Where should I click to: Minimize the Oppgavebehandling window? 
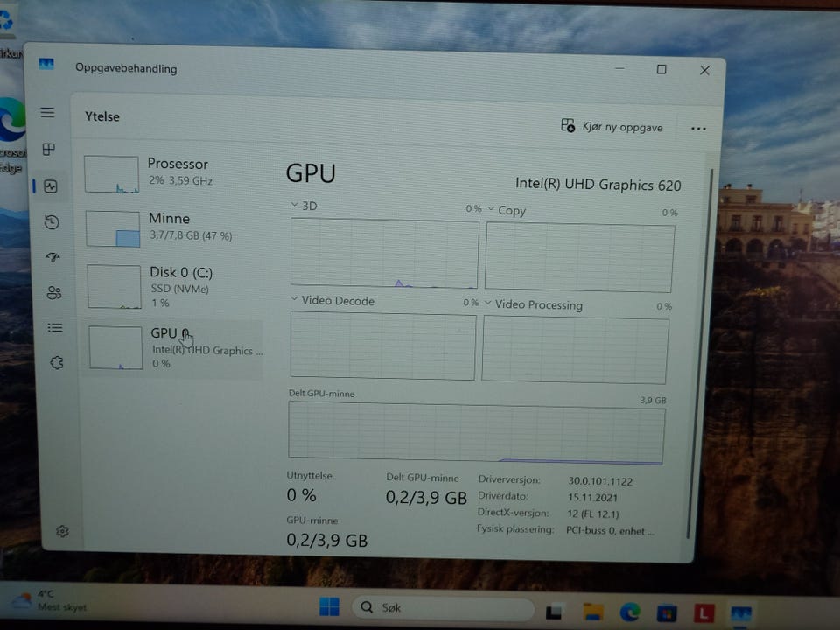tap(619, 68)
